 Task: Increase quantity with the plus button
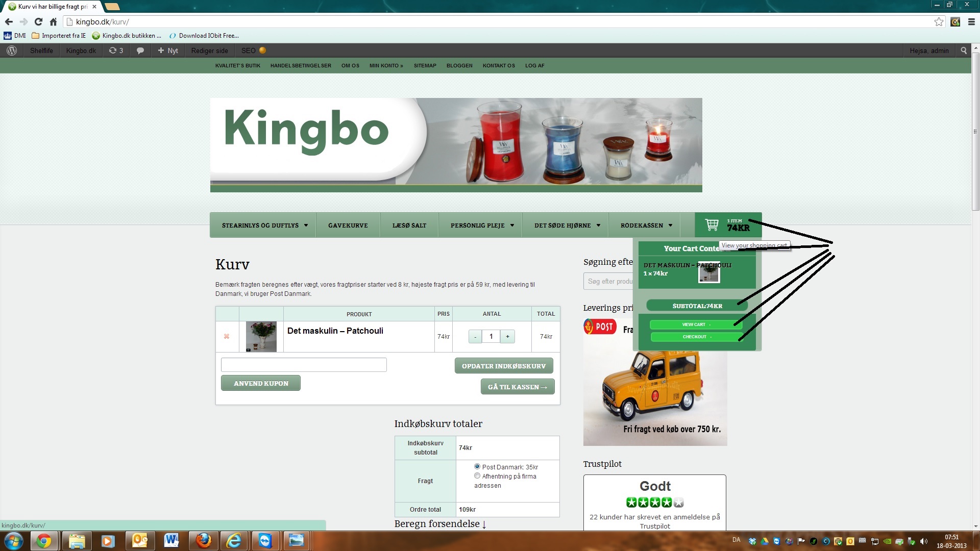[507, 336]
